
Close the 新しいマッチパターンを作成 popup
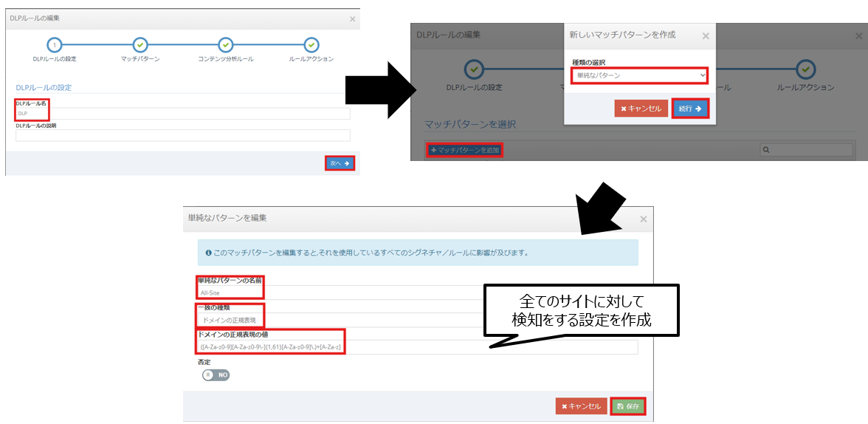point(706,36)
